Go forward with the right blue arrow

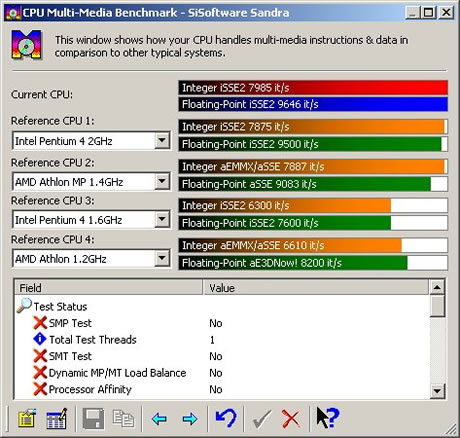(x=190, y=419)
